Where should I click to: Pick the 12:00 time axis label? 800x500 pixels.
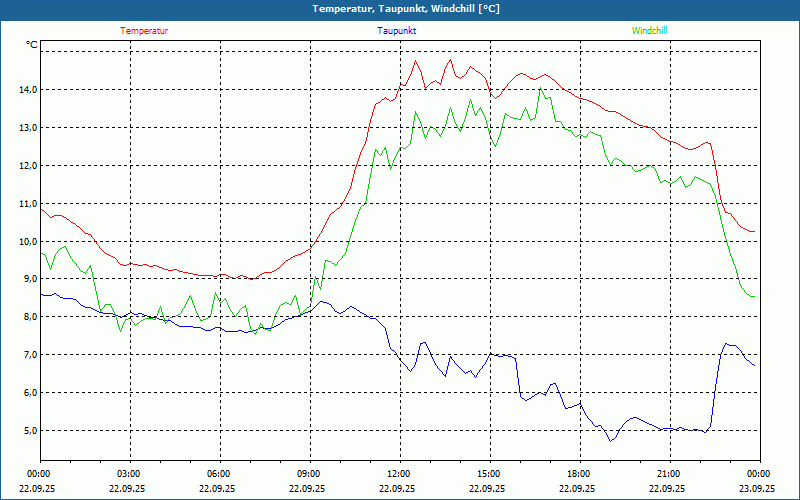point(399,474)
